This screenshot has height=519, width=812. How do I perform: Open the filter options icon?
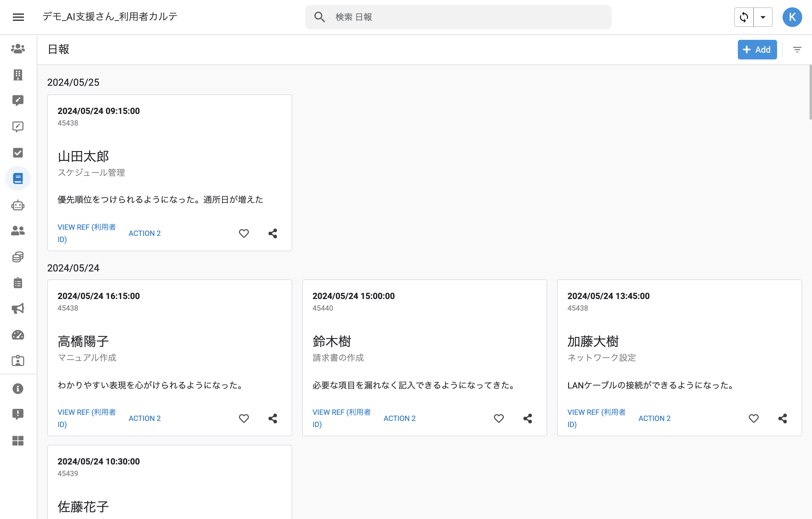coord(797,50)
